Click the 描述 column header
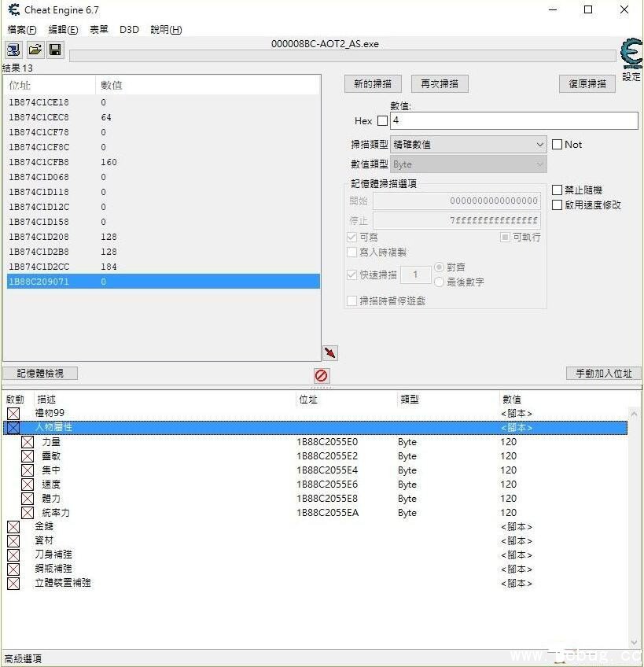Screen dimensions: 644x667 coord(46,399)
